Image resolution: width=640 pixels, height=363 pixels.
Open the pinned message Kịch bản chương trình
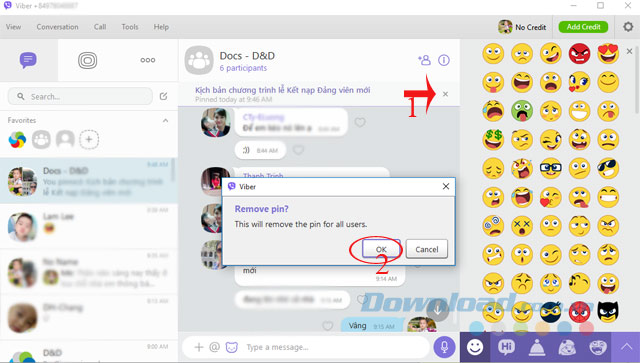tap(282, 90)
